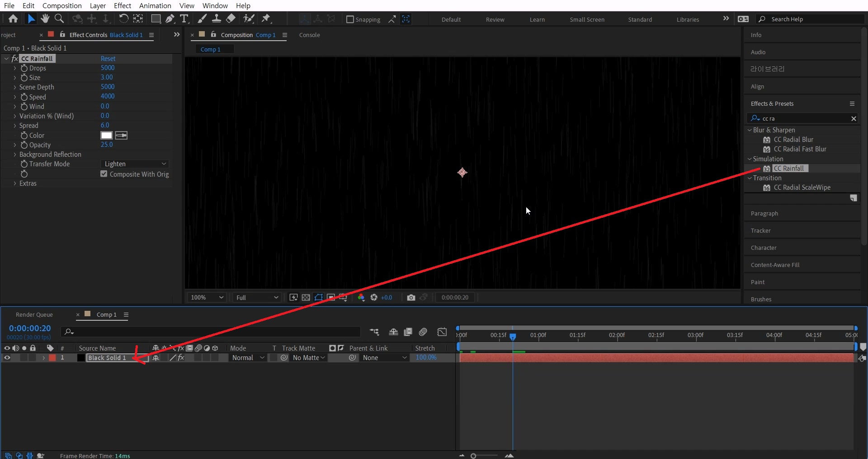The width and height of the screenshot is (868, 459).
Task: Toggle the Speed stopwatch
Action: pos(24,97)
